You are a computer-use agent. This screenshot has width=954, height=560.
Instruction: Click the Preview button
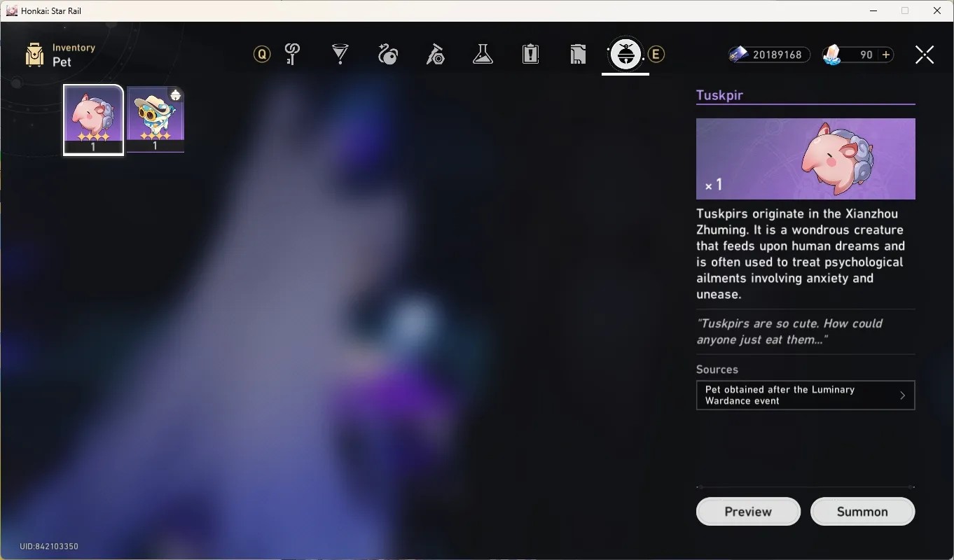point(748,512)
